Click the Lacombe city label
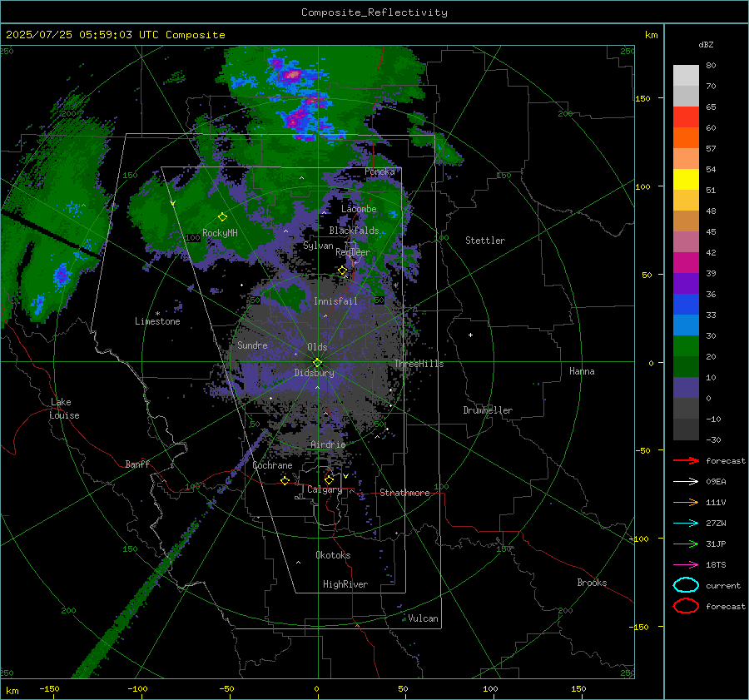This screenshot has width=749, height=700. click(359, 209)
